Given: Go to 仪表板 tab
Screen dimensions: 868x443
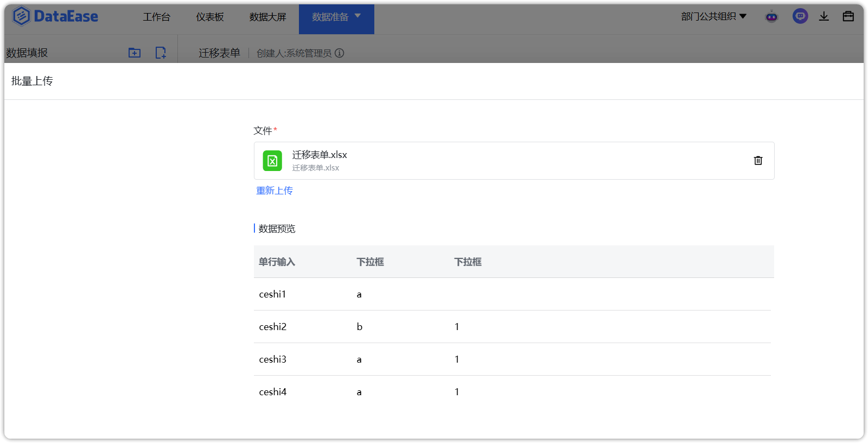Looking at the screenshot, I should (x=210, y=17).
